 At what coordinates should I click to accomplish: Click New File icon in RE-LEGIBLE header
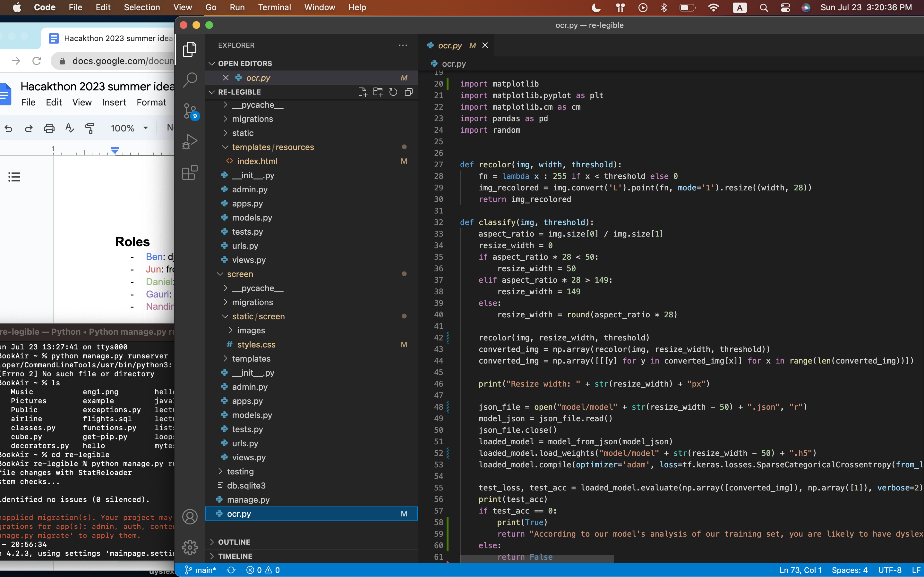362,92
